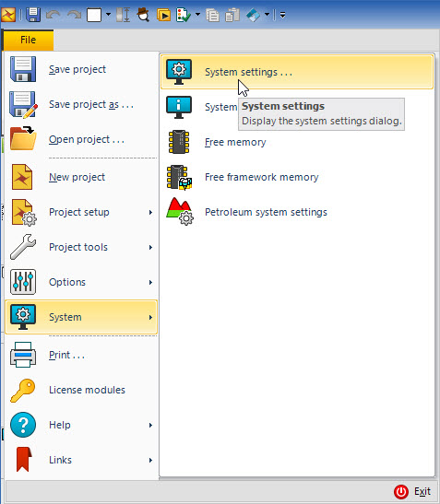Click the Petrel application logo icon

point(8,15)
